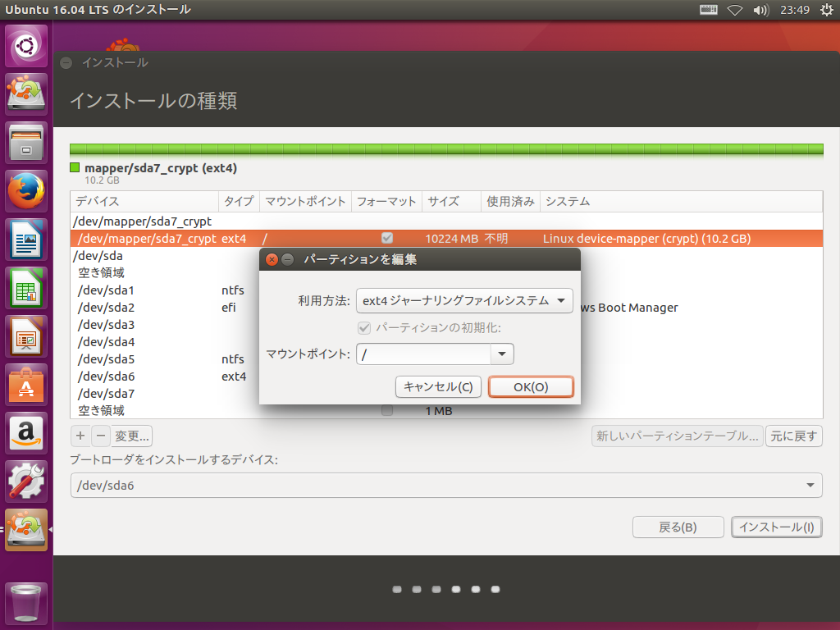840x630 pixels.
Task: Minimize the パーティションを編集 dialog
Action: click(288, 260)
